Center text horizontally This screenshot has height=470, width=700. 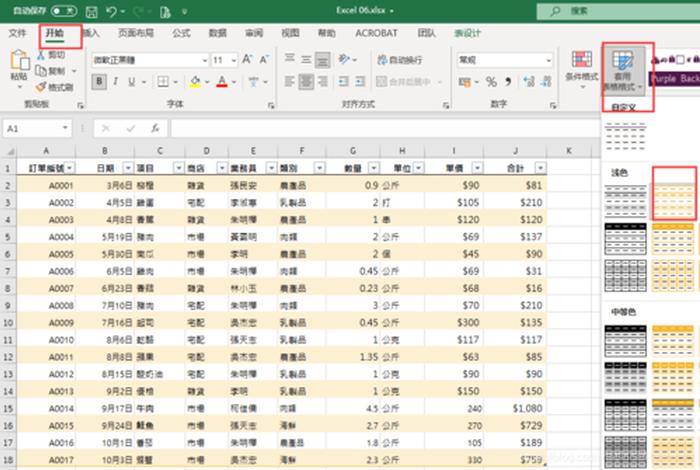coord(306,82)
